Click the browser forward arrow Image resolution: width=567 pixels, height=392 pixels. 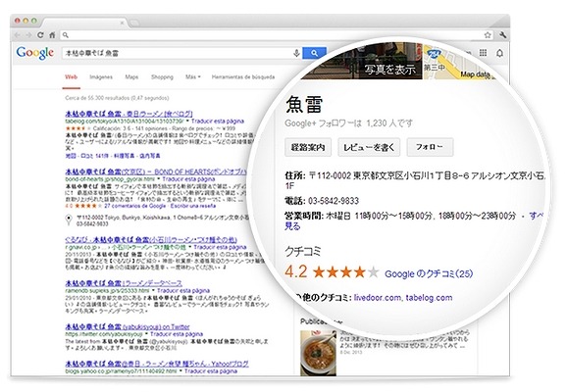28,35
